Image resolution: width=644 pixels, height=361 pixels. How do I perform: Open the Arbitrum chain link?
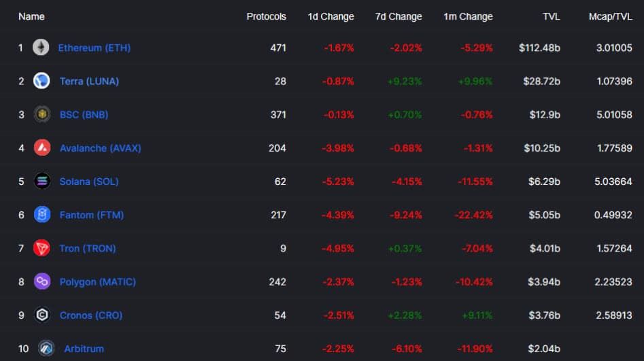(x=84, y=349)
